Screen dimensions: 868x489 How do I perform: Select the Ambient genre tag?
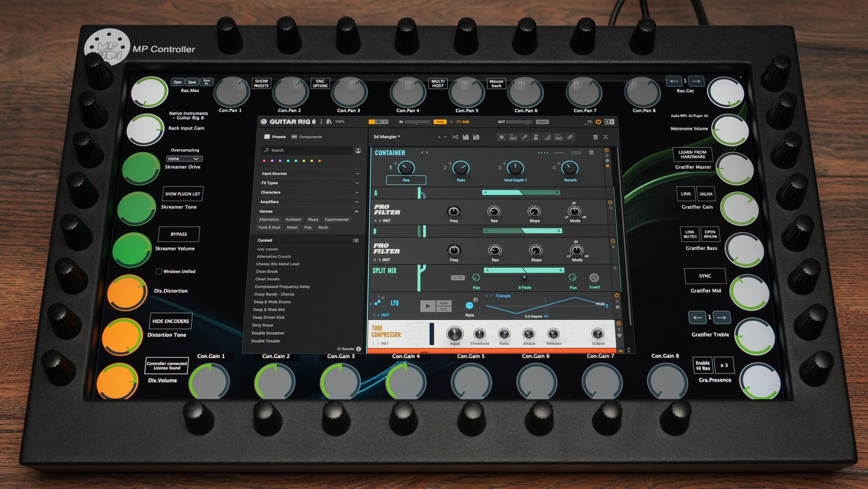point(293,219)
